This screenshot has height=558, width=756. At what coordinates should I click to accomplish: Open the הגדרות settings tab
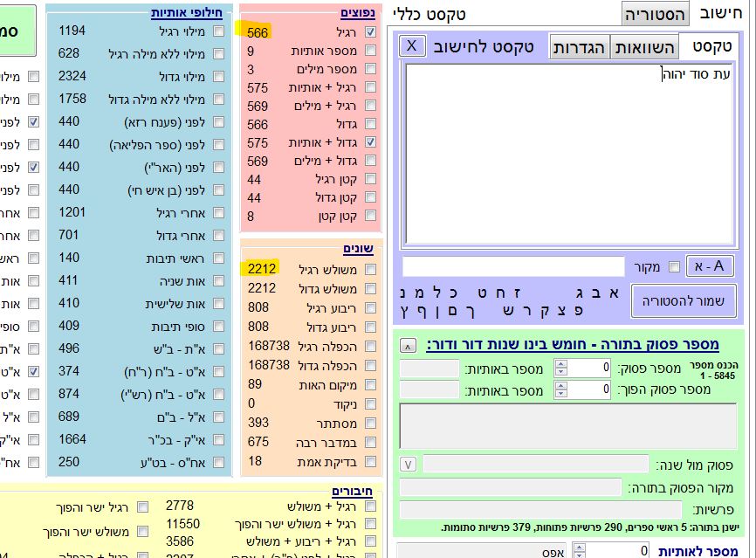click(579, 46)
